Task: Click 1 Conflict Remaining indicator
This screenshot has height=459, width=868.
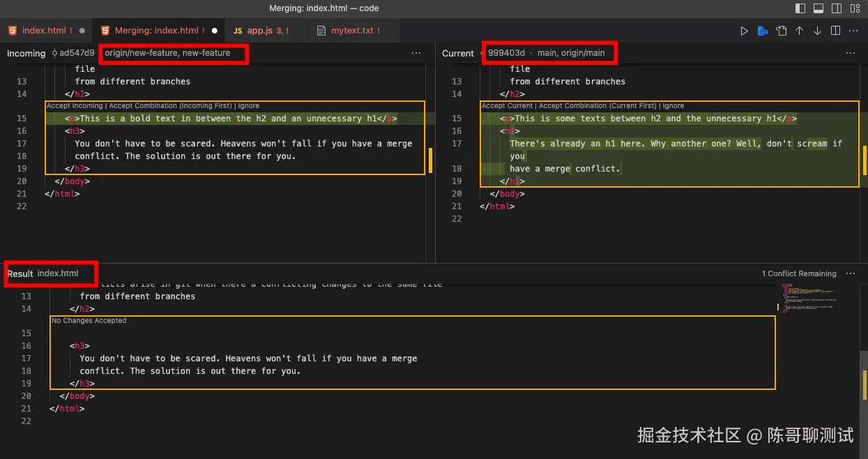Action: point(799,273)
